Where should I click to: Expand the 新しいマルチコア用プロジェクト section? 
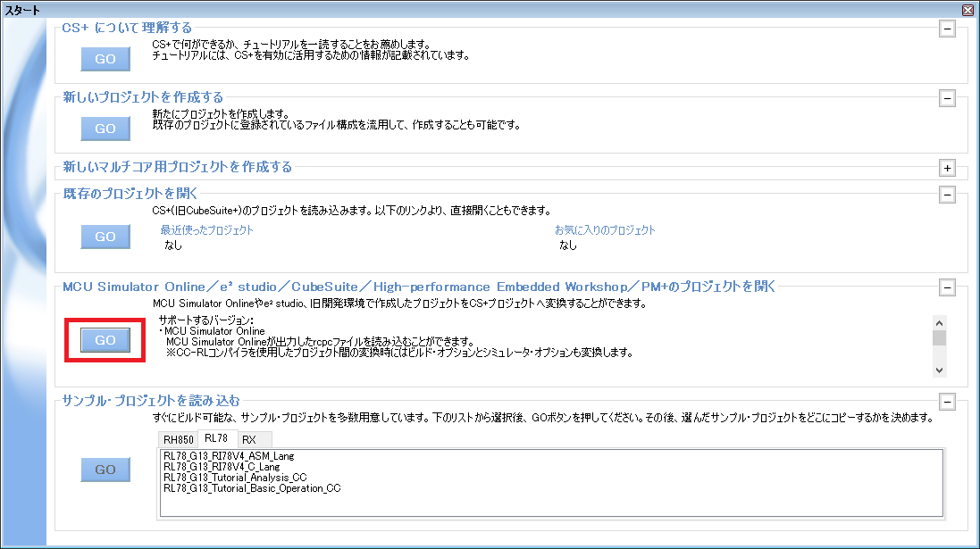tap(947, 168)
